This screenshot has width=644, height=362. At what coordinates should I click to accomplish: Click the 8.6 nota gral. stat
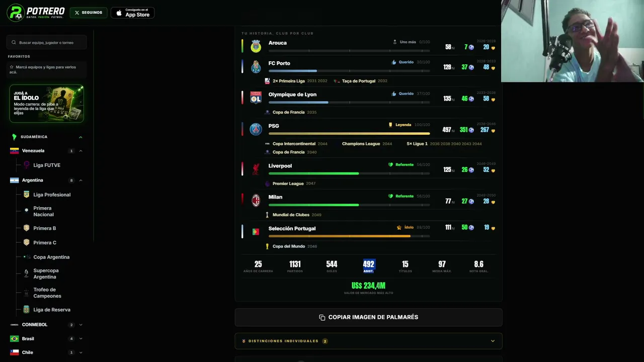(x=478, y=266)
